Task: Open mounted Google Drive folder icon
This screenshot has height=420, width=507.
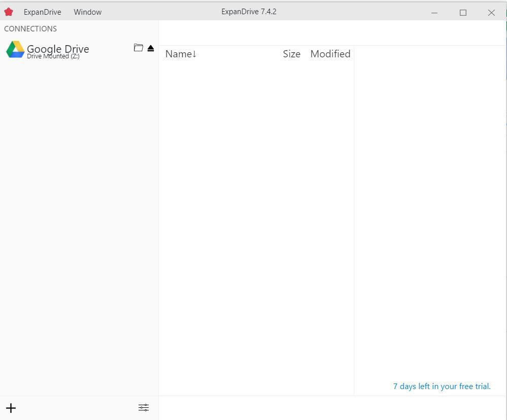Action: [139, 48]
